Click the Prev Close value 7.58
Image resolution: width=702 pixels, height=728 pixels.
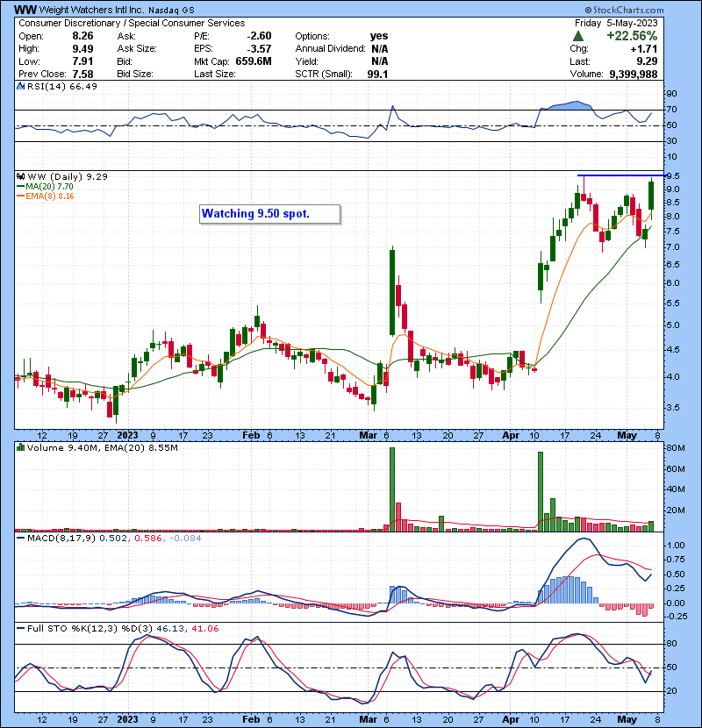click(82, 74)
